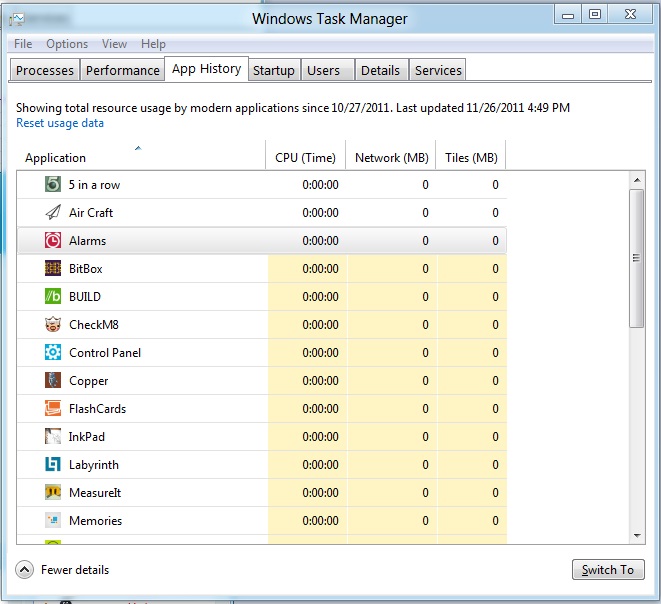Click the Air Craft paper plane icon
Screen dimensions: 661x604
coord(53,212)
